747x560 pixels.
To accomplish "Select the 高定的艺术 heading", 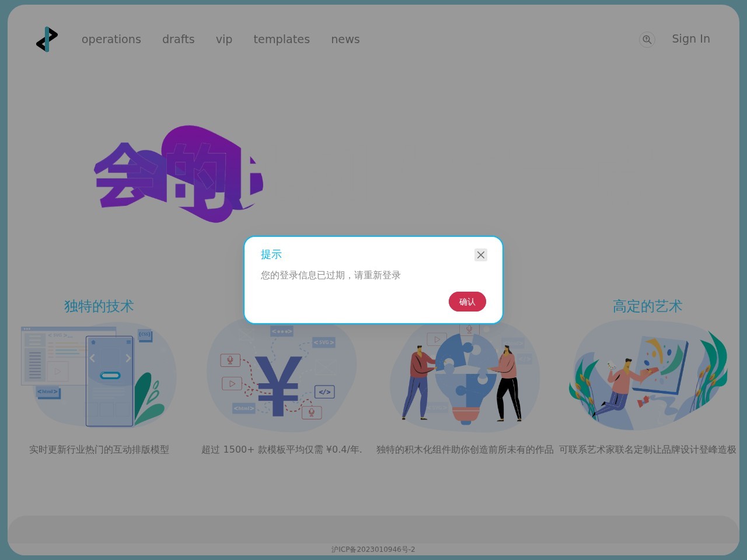I will click(648, 306).
